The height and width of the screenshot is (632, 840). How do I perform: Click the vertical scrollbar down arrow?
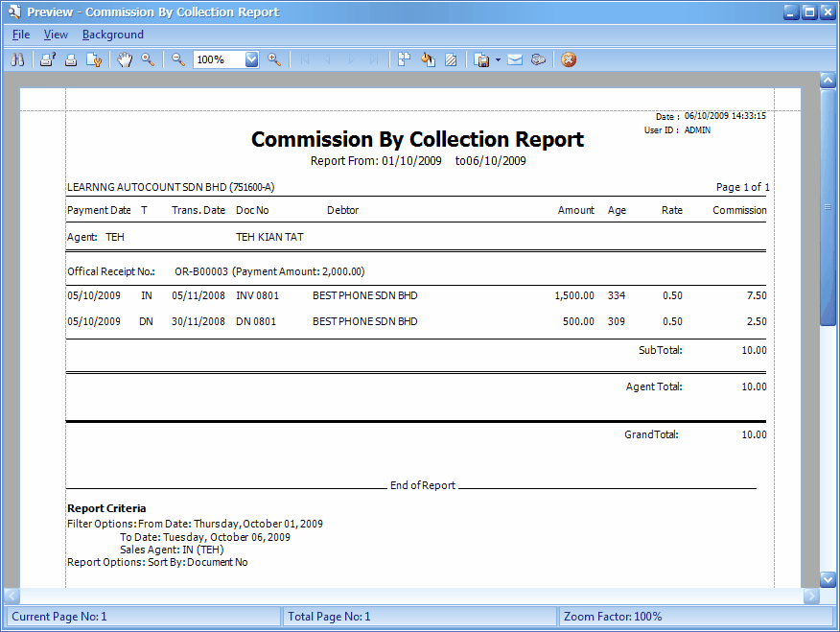(x=828, y=579)
